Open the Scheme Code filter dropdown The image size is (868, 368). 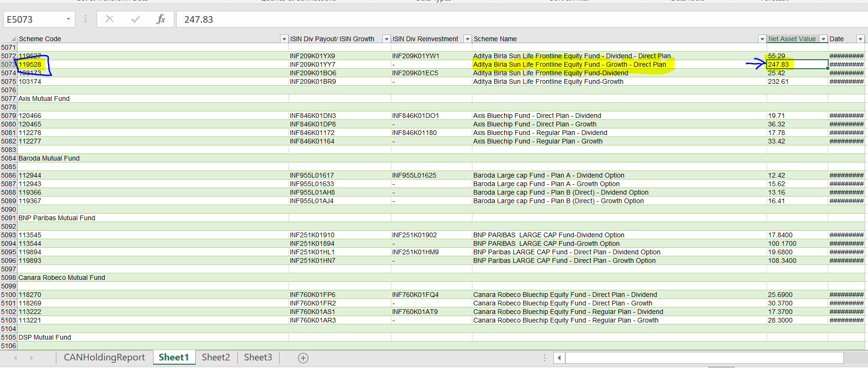pos(284,39)
